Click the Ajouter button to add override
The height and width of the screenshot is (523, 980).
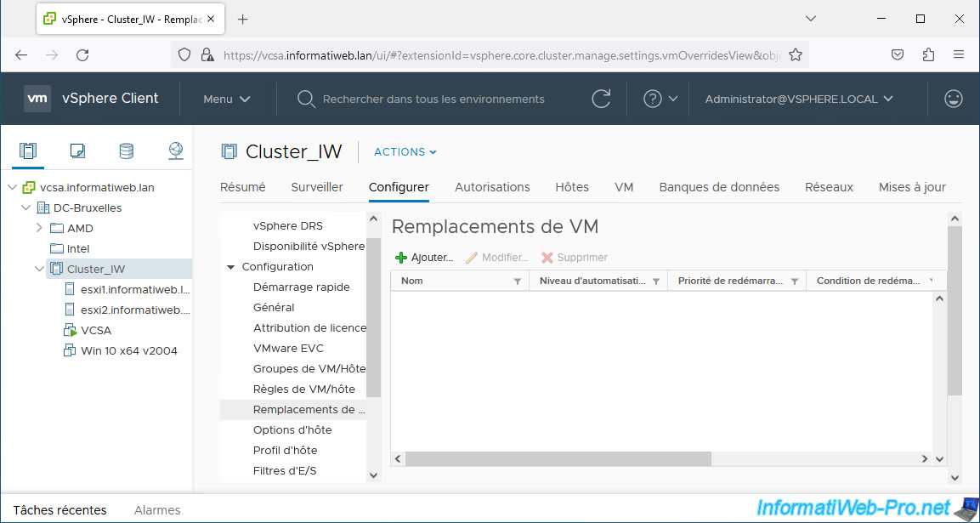(424, 257)
